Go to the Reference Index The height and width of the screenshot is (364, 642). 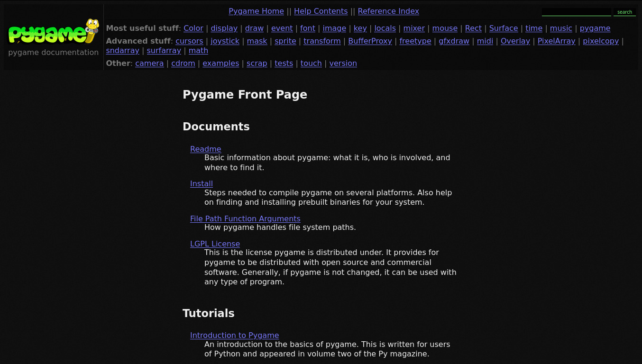[x=388, y=11]
